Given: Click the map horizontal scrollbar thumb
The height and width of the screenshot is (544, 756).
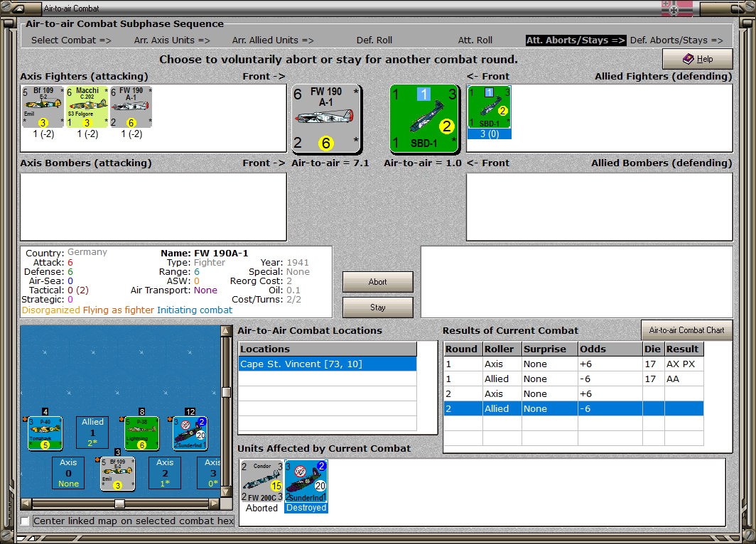Looking at the screenshot, I should click(x=119, y=504).
